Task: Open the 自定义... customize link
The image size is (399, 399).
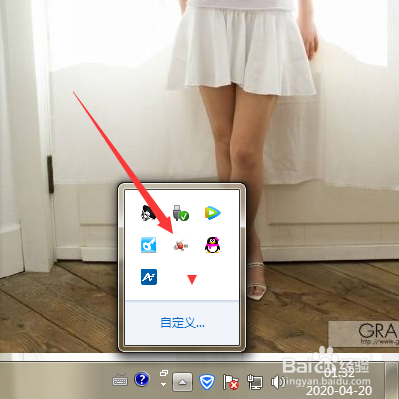Action: [182, 323]
